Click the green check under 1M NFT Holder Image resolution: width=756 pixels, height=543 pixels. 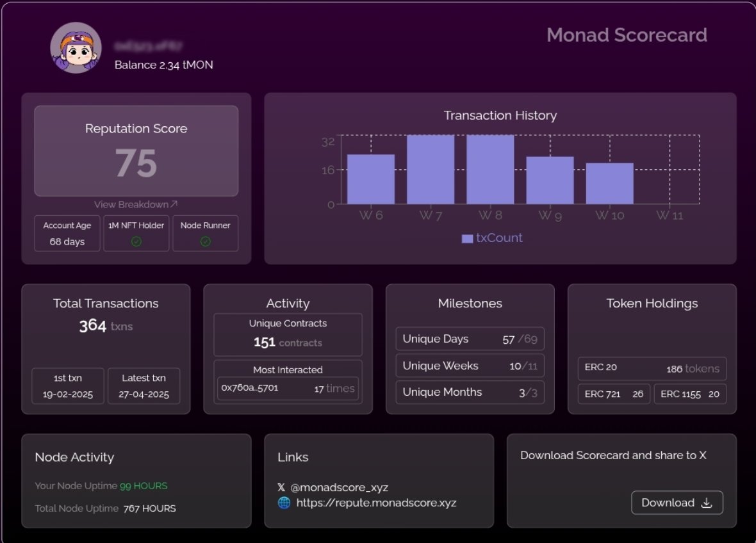(x=136, y=241)
